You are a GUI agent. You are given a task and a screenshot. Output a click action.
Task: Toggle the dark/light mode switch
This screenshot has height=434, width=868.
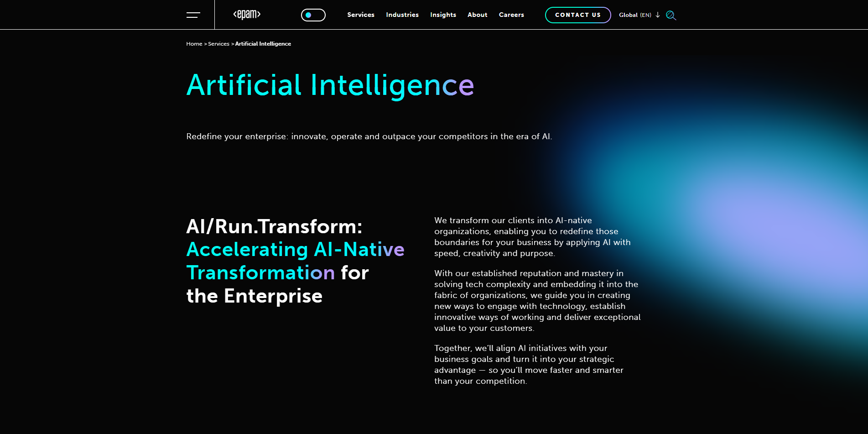click(x=313, y=15)
